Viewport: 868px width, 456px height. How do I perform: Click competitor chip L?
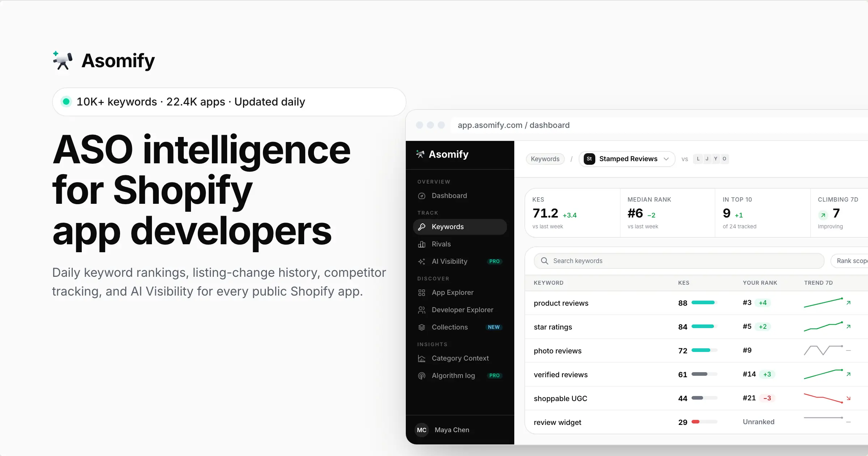tap(698, 159)
